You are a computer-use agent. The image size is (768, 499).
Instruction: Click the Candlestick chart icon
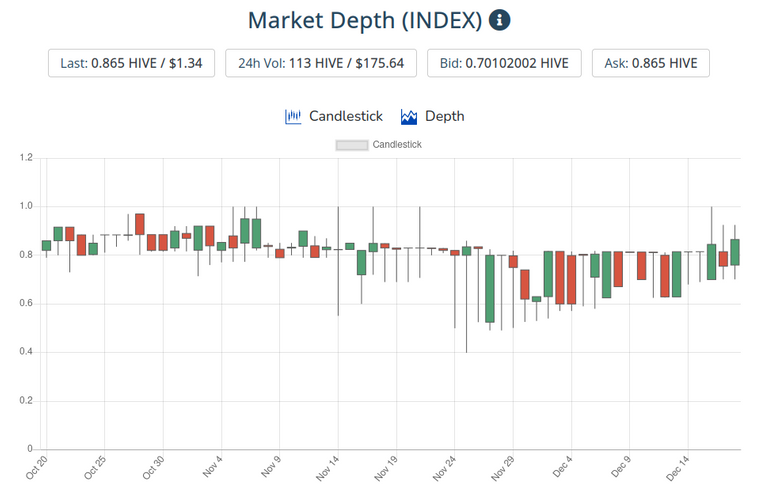pyautogui.click(x=293, y=117)
